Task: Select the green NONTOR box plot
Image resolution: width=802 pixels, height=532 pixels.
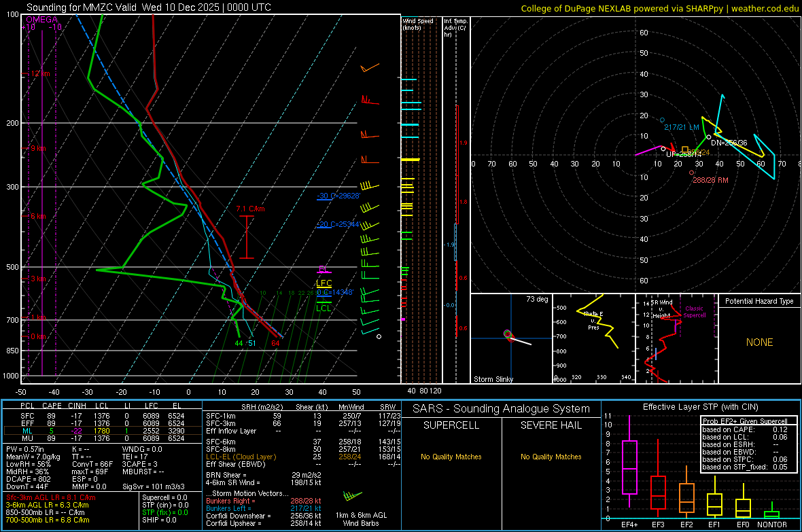Action: [x=772, y=511]
